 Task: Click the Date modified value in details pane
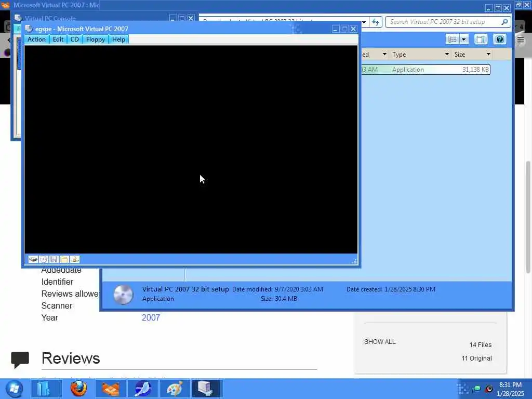coord(299,289)
